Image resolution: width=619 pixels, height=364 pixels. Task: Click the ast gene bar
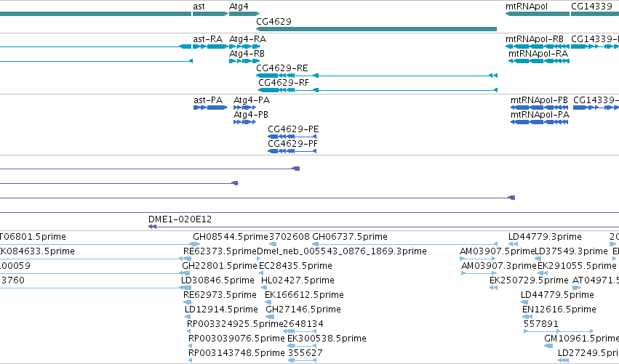210,15
